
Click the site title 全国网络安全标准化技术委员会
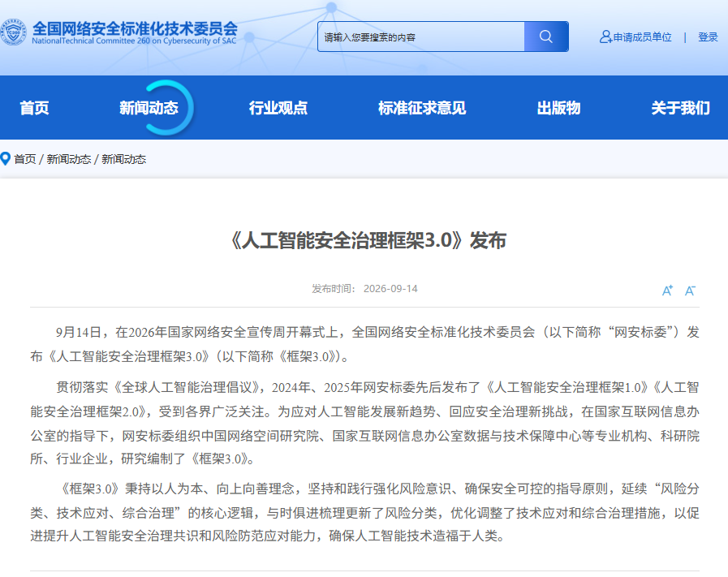(135, 28)
